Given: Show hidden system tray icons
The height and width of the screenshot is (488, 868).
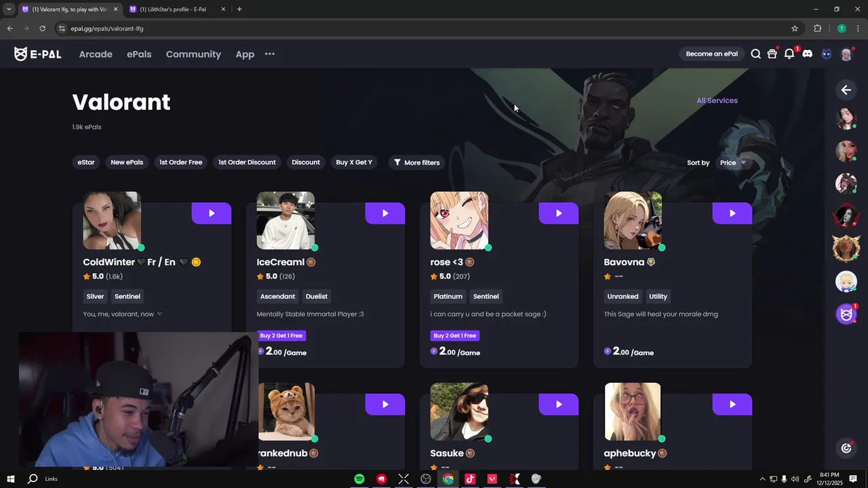Looking at the screenshot, I should 762,479.
